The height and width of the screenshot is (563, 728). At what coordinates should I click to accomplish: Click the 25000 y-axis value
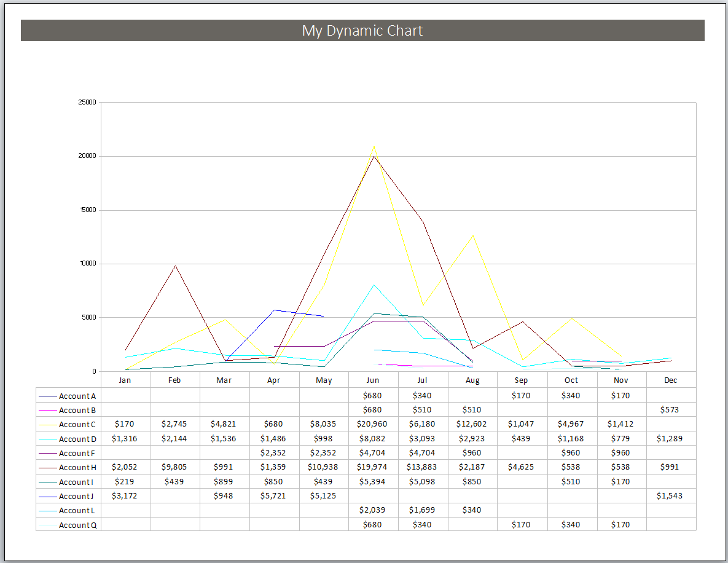coord(87,102)
